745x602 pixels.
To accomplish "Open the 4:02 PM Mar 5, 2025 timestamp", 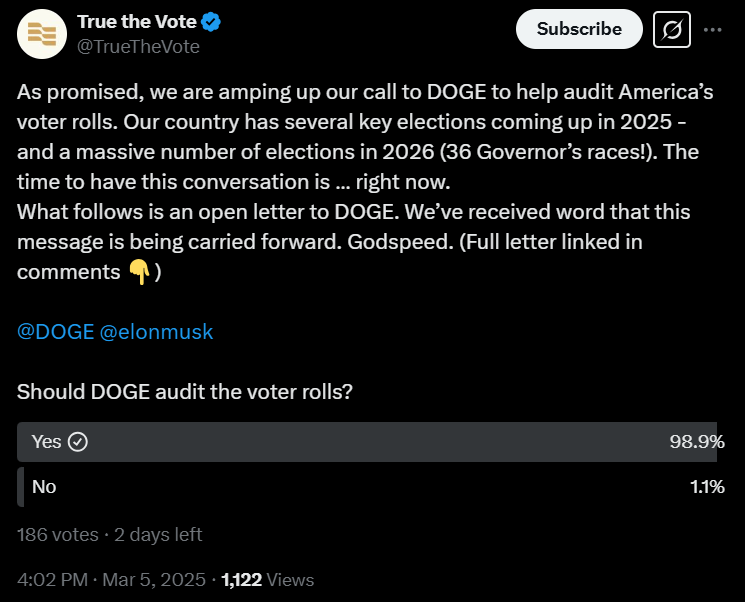I will (x=111, y=579).
